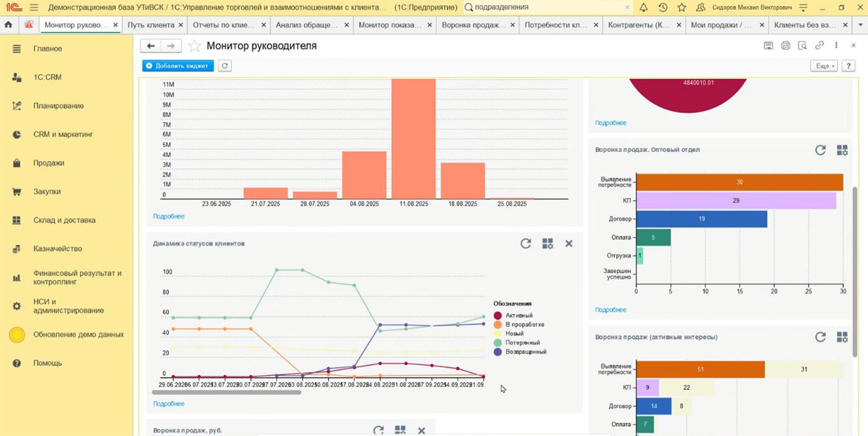Image resolution: width=868 pixels, height=436 pixels.
Task: Click the print icon in page header
Action: [786, 45]
